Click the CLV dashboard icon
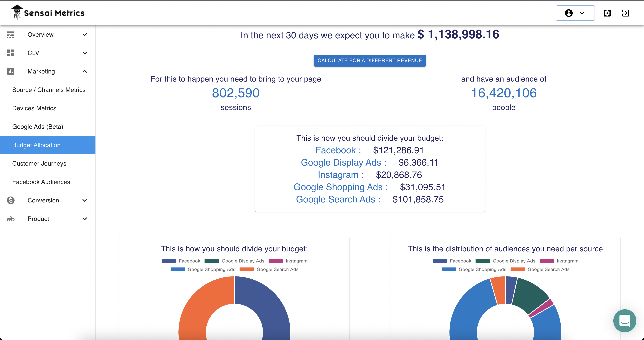The width and height of the screenshot is (644, 340). click(x=11, y=53)
